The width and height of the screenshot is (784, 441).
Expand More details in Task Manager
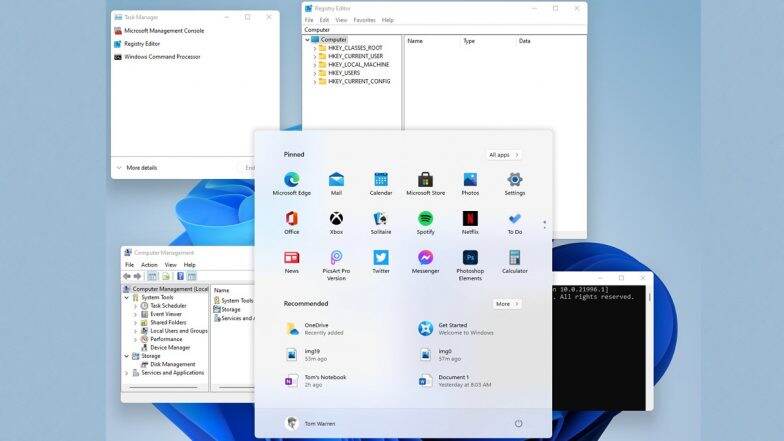136,168
